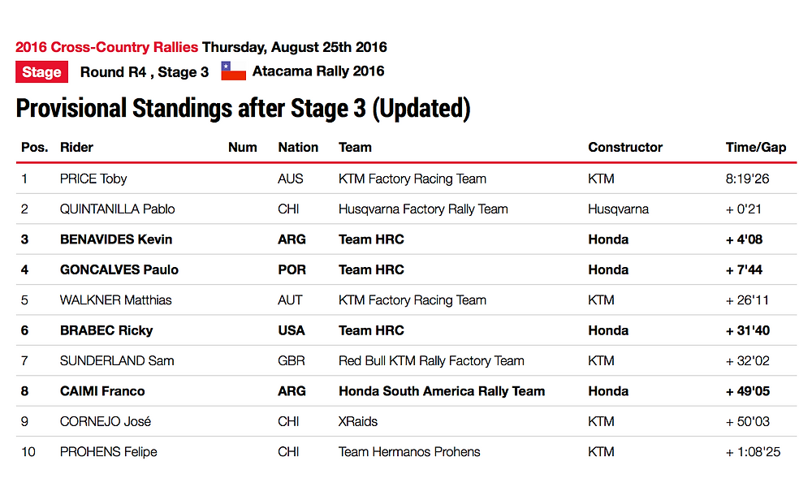Click the red Stage badge
Screen dimensions: 812x504
click(x=41, y=72)
